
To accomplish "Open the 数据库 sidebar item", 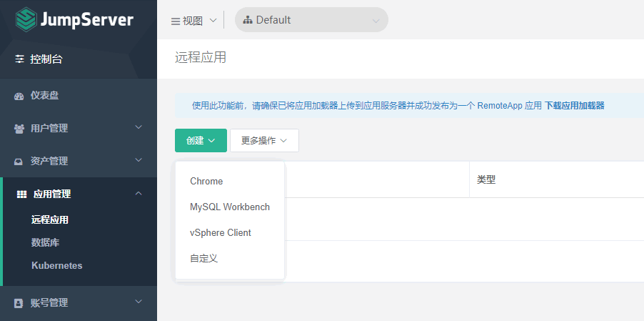I will click(45, 242).
